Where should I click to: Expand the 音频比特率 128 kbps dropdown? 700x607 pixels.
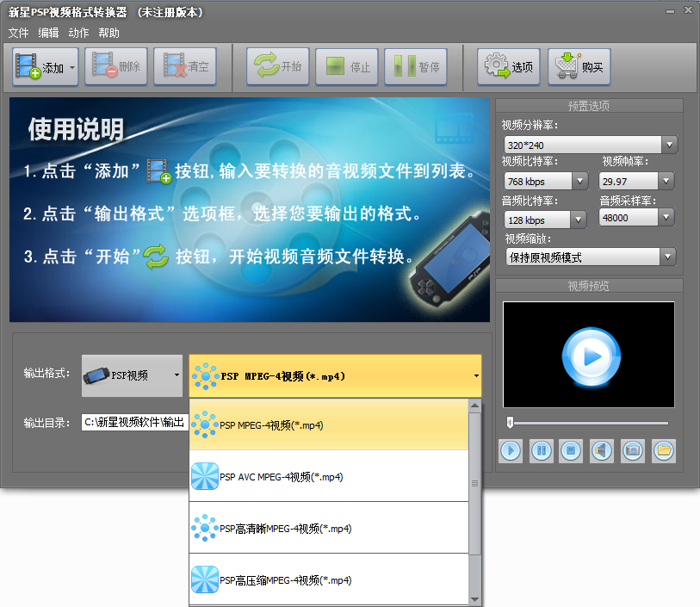click(578, 220)
